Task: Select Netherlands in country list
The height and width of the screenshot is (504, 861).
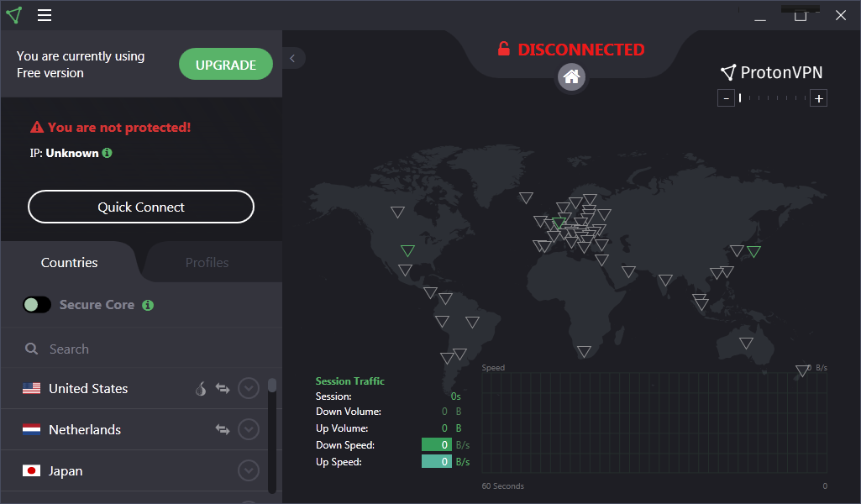Action: [x=134, y=429]
